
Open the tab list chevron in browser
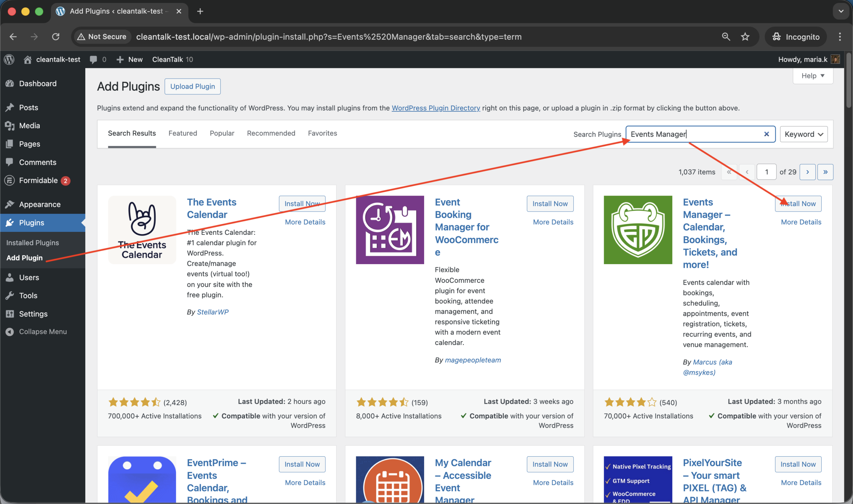(x=841, y=11)
